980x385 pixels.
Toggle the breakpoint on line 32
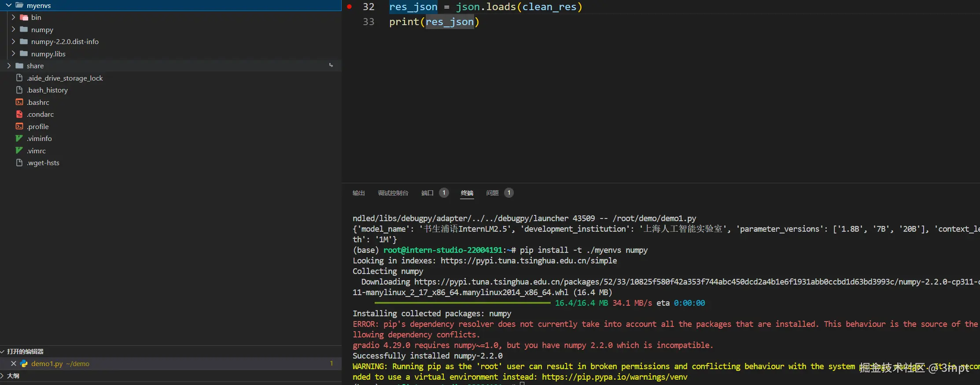pos(349,7)
